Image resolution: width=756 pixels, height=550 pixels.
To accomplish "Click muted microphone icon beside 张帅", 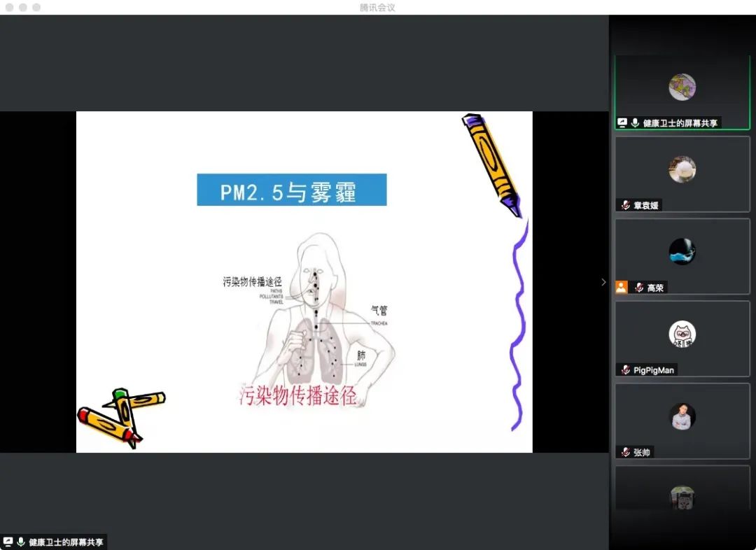I will (625, 452).
